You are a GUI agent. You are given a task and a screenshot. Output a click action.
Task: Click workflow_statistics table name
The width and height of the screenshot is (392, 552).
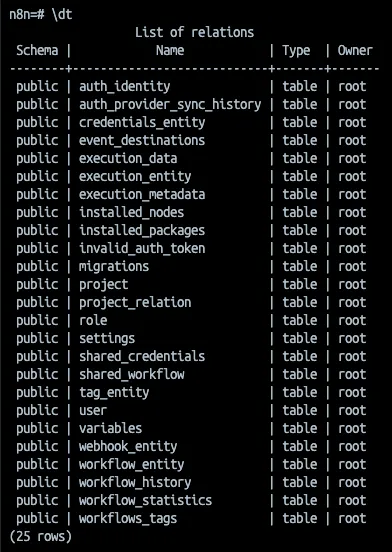tap(145, 500)
